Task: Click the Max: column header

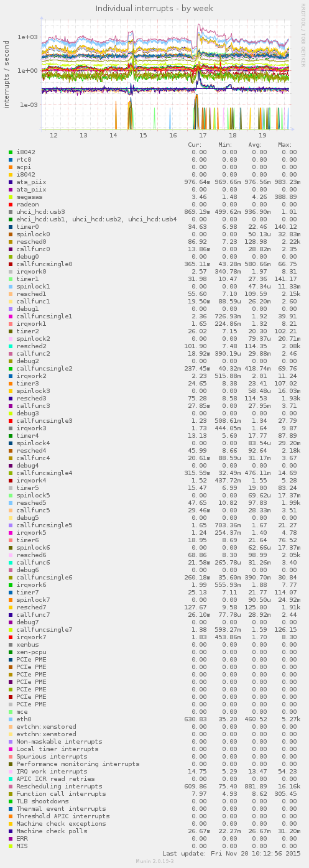Action: pyautogui.click(x=285, y=145)
